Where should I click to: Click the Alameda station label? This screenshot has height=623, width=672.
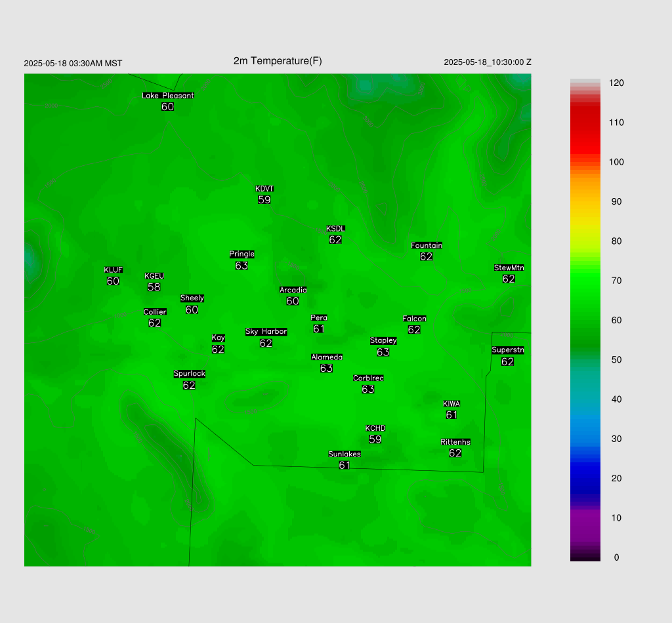tap(327, 357)
